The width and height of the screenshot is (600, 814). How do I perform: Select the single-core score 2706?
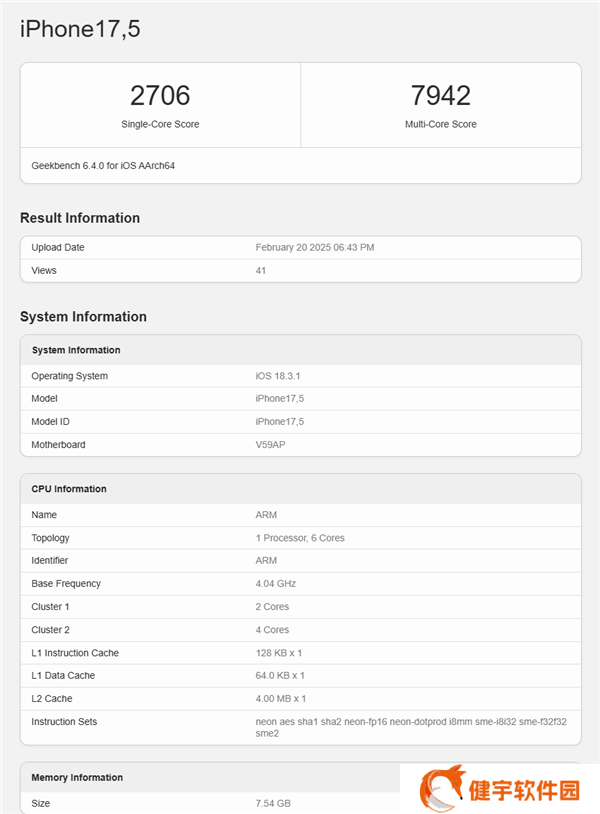[x=160, y=96]
